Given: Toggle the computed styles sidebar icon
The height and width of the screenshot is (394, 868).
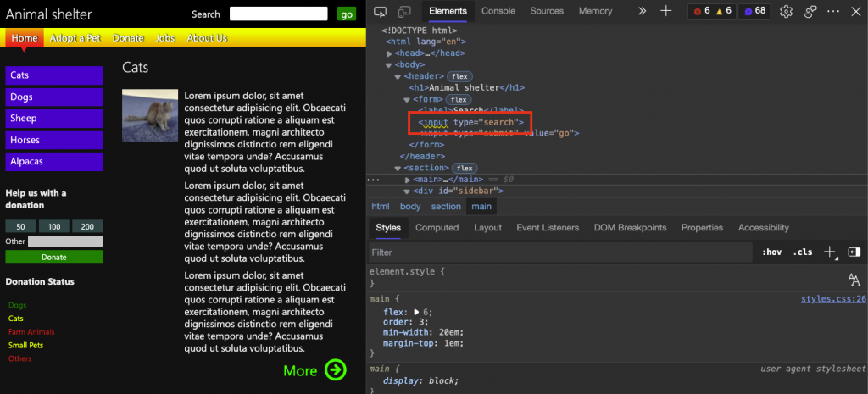Looking at the screenshot, I should coord(854,252).
